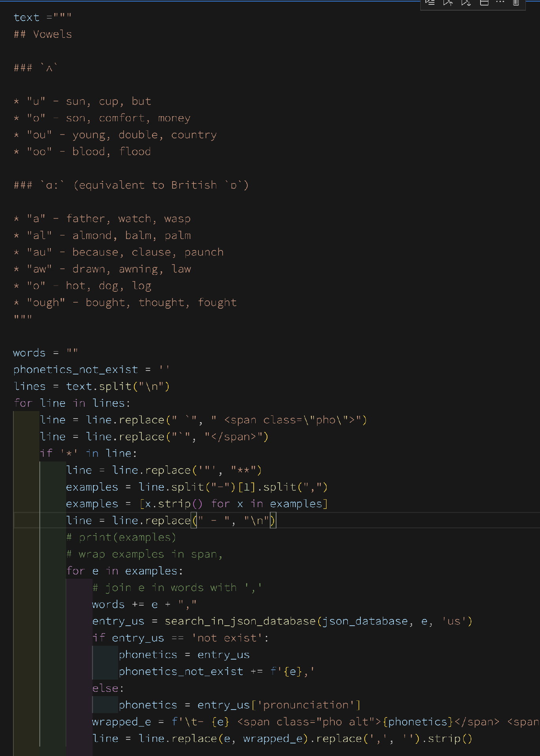Click 'search_in_json_database' function call
The width and height of the screenshot is (540, 756).
(x=240, y=621)
